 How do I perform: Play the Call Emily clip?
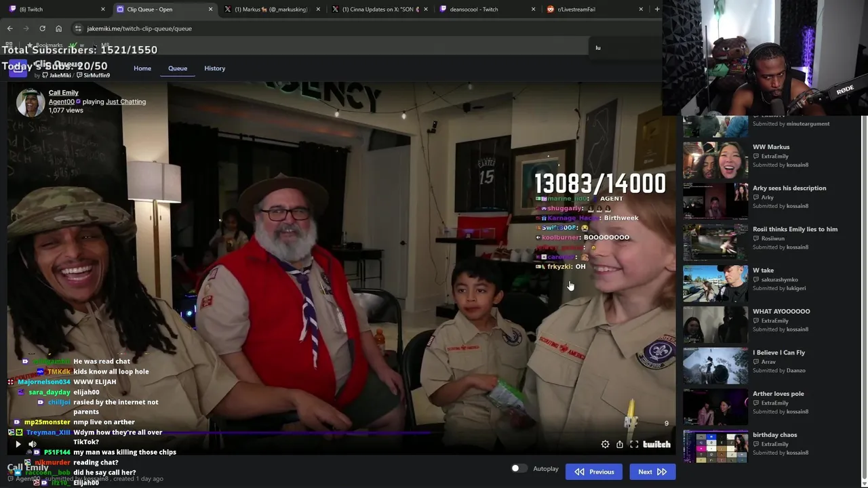point(18,445)
